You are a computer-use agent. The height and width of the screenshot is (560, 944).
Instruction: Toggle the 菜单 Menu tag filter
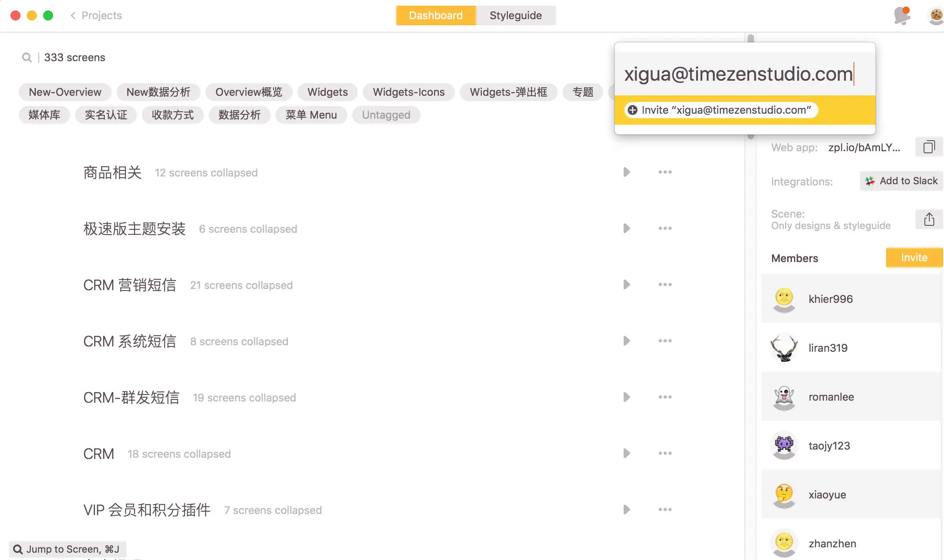coord(311,115)
